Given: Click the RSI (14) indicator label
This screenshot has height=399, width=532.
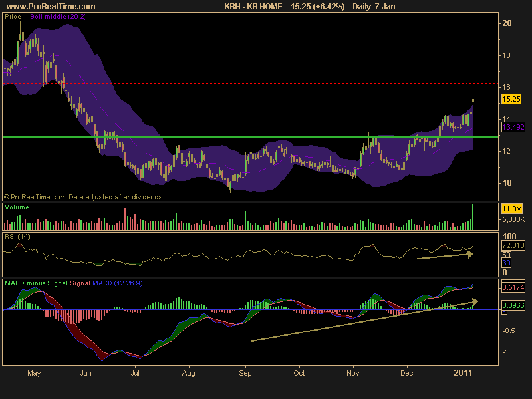Looking at the screenshot, I should [17, 237].
